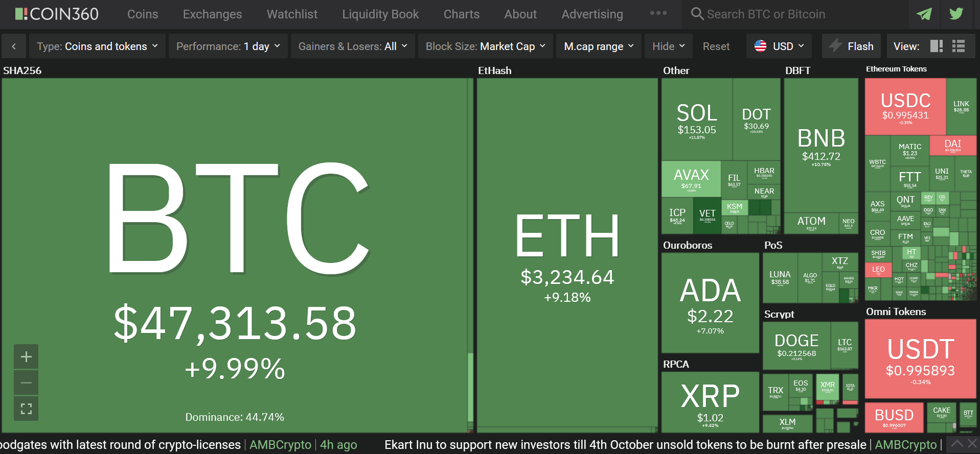Zoom in with the plus button
980x454 pixels.
tap(26, 357)
